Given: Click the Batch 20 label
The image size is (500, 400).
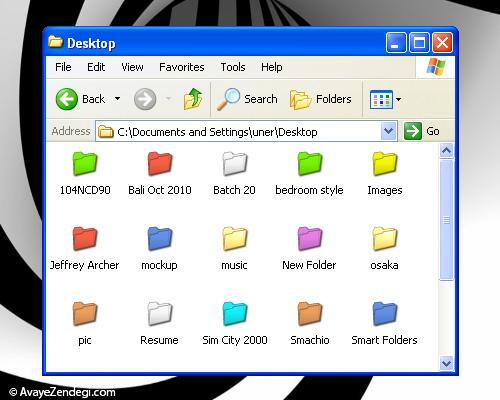Looking at the screenshot, I should point(234,190).
